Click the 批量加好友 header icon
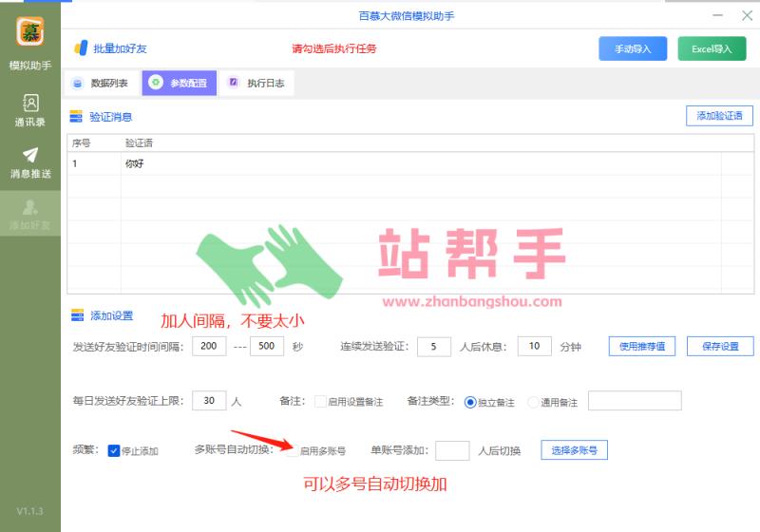This screenshot has height=532, width=760. click(x=81, y=47)
